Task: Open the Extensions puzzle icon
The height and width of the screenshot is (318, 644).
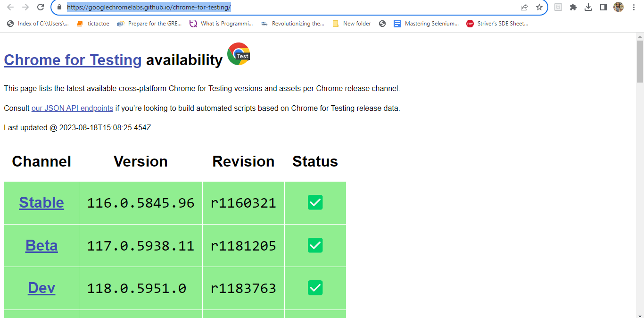Action: pos(573,7)
